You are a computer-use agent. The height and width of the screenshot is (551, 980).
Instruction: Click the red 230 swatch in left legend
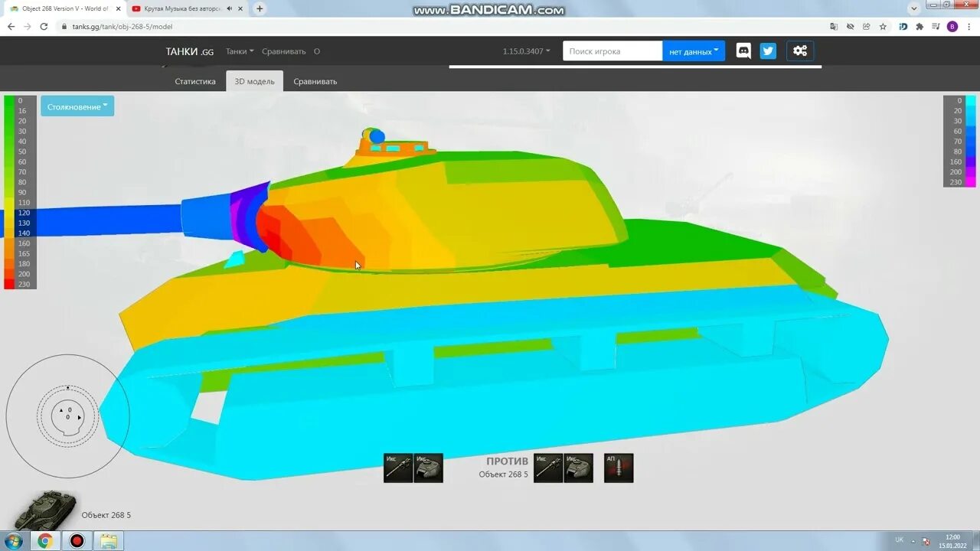[9, 284]
